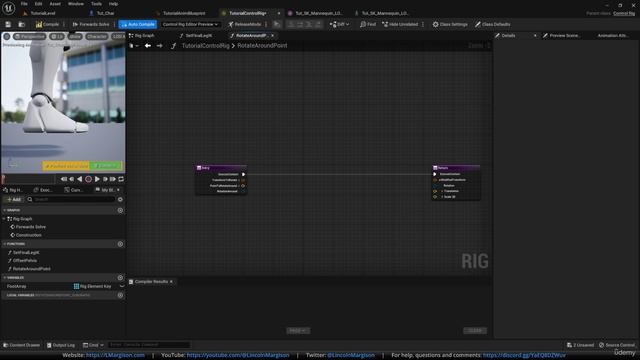This screenshot has width=640, height=360.
Task: Click the Forwards Solve toolbar button
Action: (x=91, y=24)
